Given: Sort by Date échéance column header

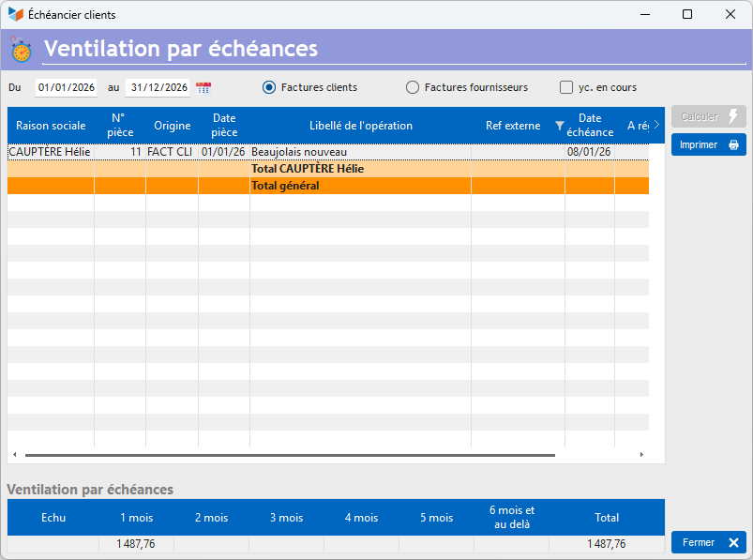Looking at the screenshot, I should pyautogui.click(x=590, y=126).
